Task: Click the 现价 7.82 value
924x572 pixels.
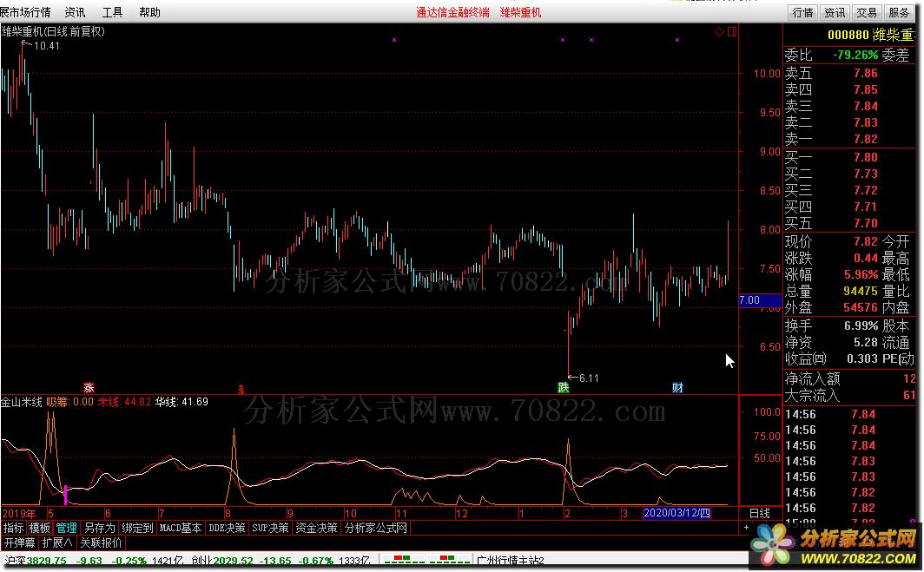Action: coord(866,241)
